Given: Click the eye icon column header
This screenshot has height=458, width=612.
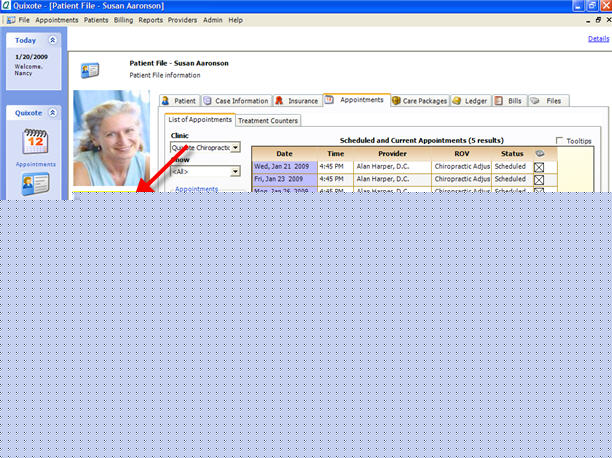Looking at the screenshot, I should click(540, 153).
